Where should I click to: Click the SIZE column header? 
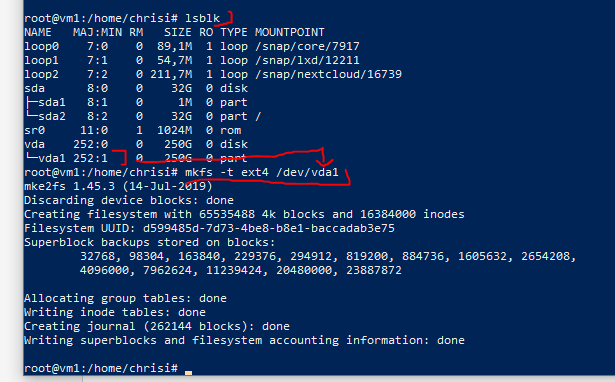click(178, 32)
